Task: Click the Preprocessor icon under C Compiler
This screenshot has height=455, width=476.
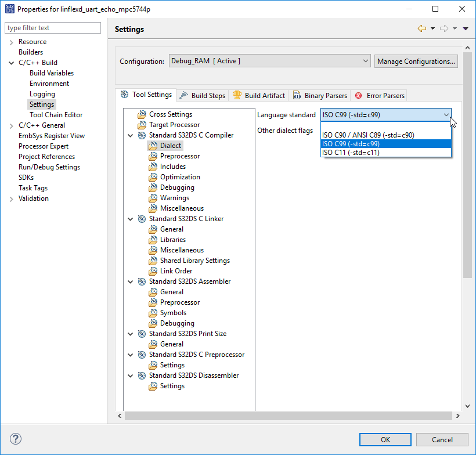Action: point(153,156)
